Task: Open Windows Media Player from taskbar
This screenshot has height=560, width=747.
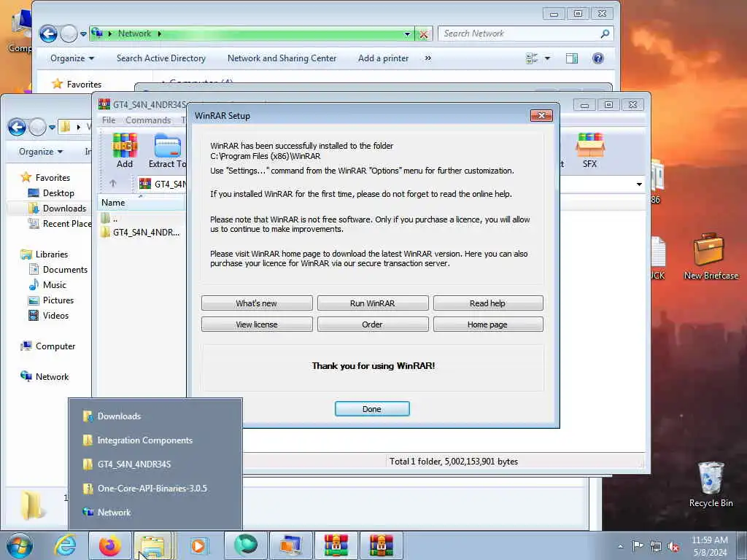Action: tap(198, 545)
